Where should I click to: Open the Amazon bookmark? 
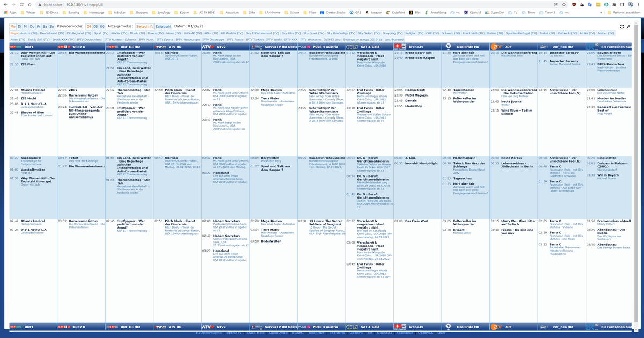[374, 12]
